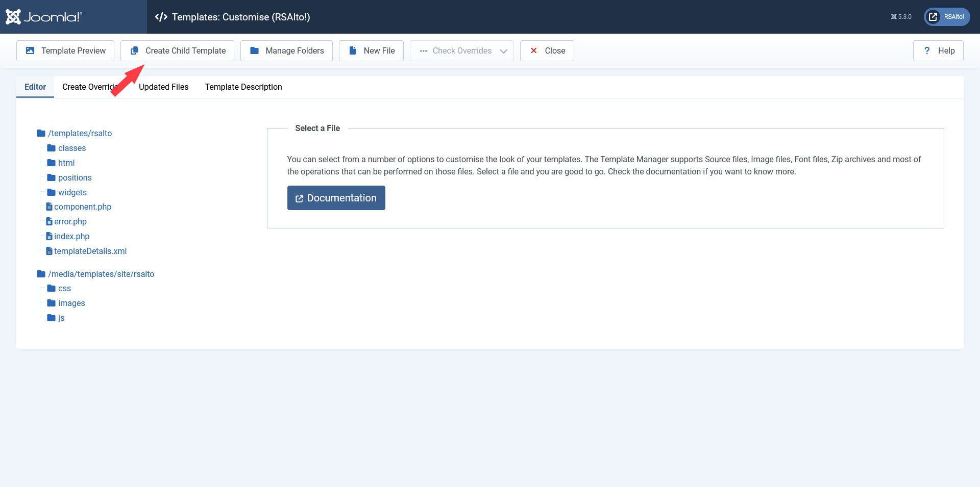
Task: Click the red X Close icon
Action: coord(533,50)
